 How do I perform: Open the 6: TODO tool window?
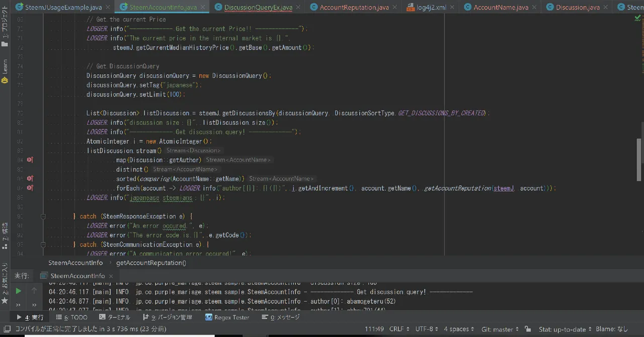point(72,317)
